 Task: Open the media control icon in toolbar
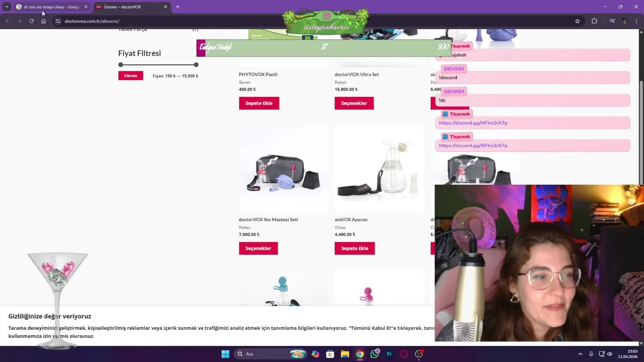612,21
